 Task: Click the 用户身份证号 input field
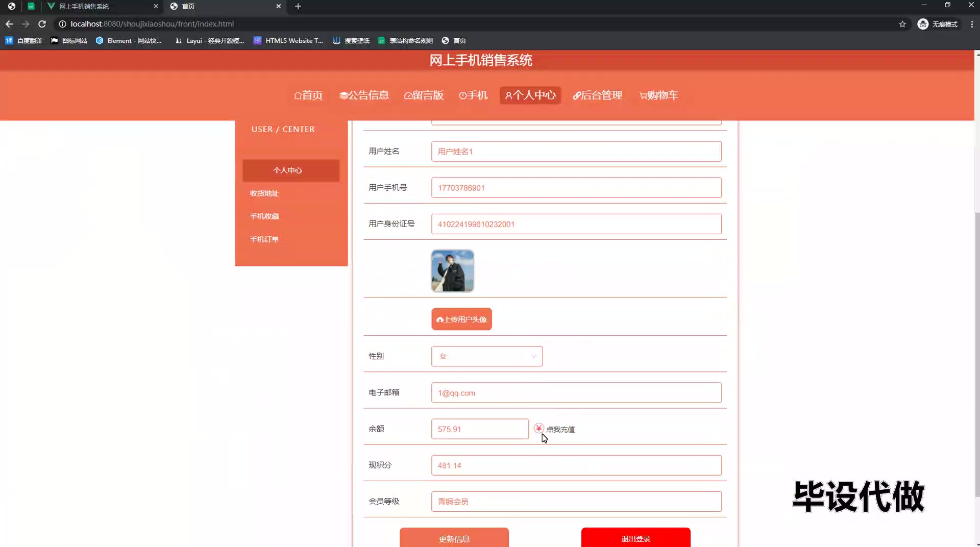point(576,224)
